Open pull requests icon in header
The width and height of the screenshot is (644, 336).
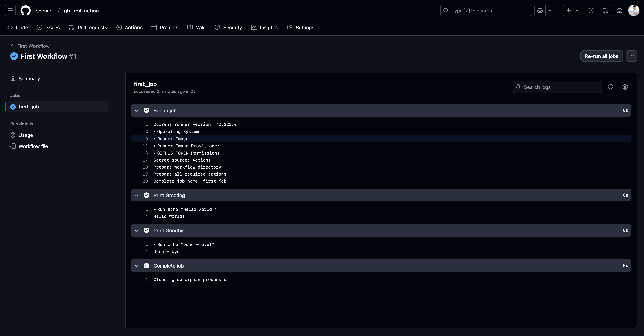(x=605, y=11)
